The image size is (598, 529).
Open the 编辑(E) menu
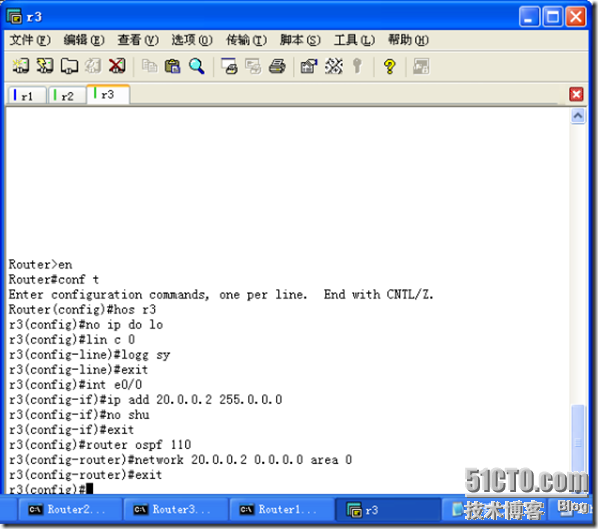coord(84,40)
